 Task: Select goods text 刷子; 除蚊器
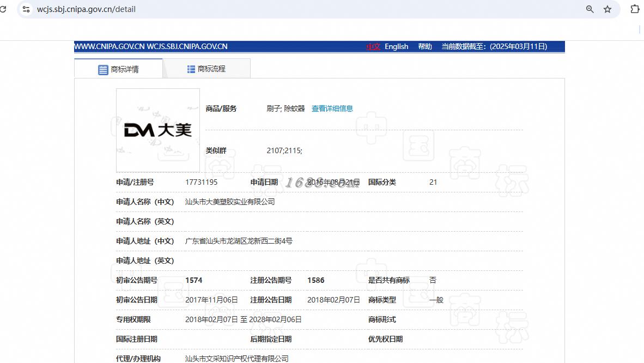pos(286,108)
